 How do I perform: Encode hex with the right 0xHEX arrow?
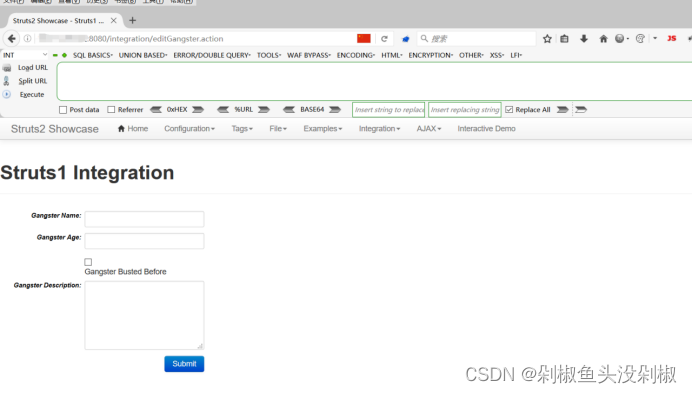198,110
